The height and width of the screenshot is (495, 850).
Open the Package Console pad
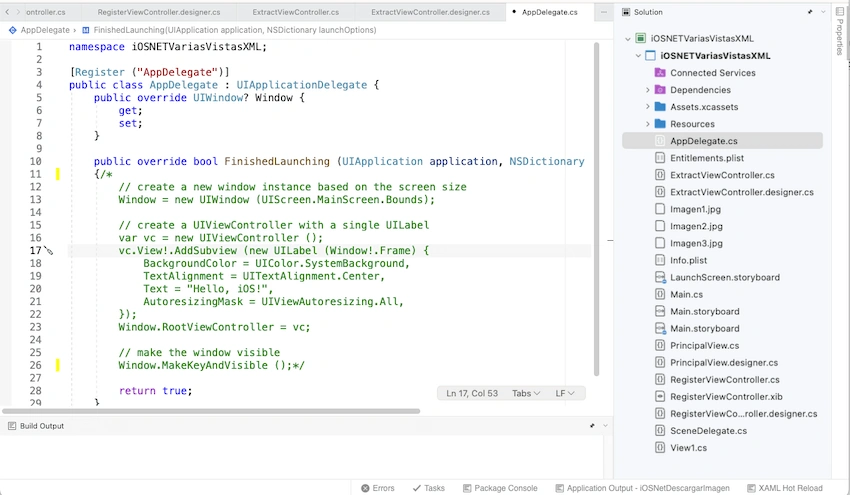[500, 488]
